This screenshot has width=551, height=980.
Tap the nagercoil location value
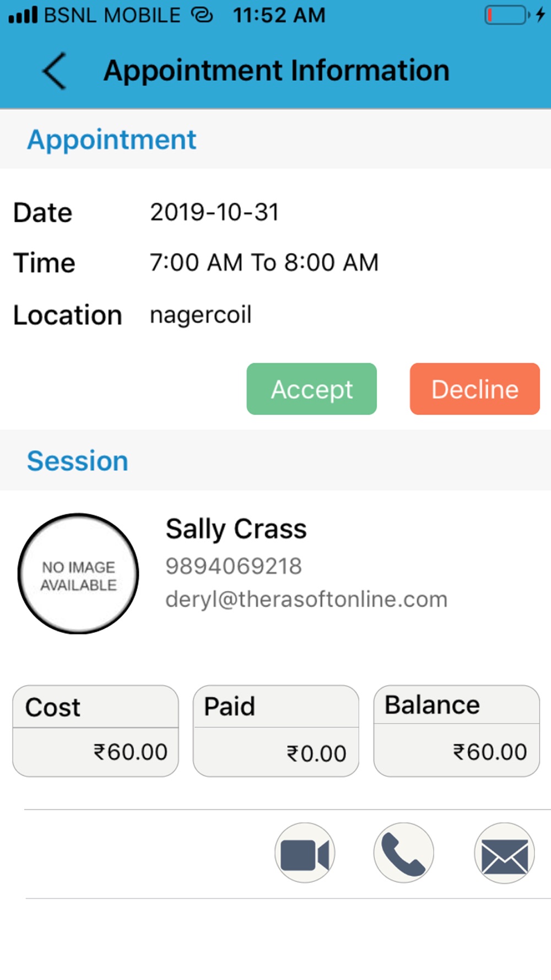pyautogui.click(x=201, y=315)
